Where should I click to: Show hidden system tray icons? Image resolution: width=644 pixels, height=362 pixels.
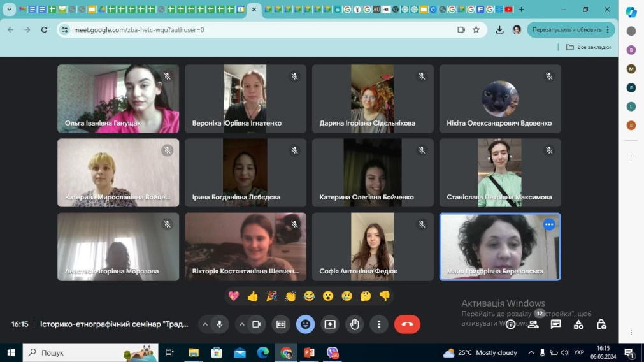pos(531,352)
